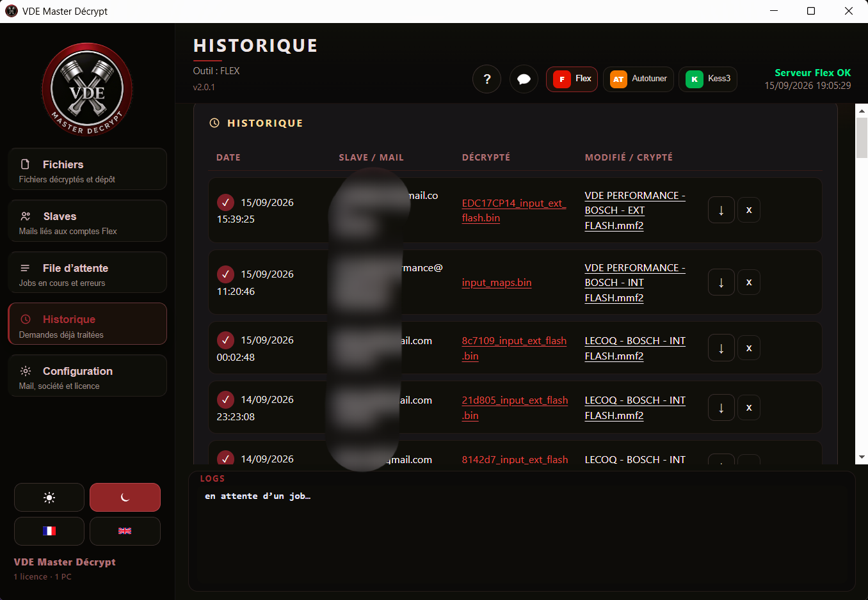The width and height of the screenshot is (868, 600).
Task: Click the scrollbar down arrow
Action: coord(862,457)
